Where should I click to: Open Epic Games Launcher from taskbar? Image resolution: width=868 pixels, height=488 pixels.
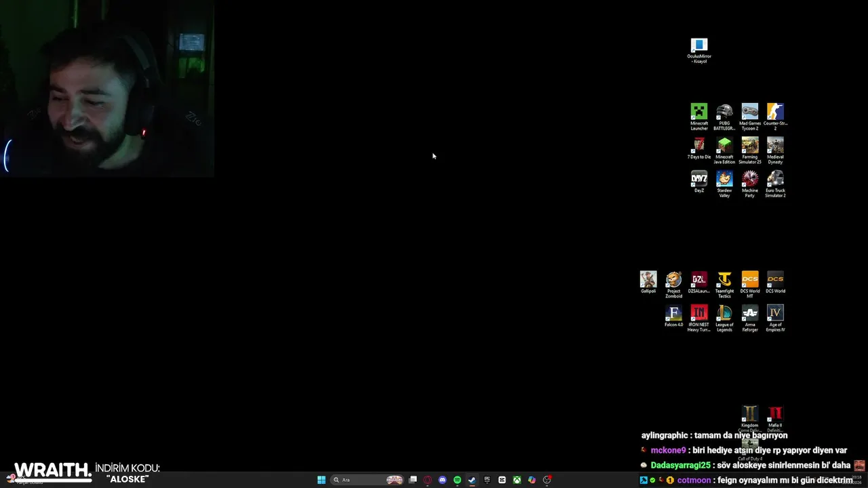487,480
